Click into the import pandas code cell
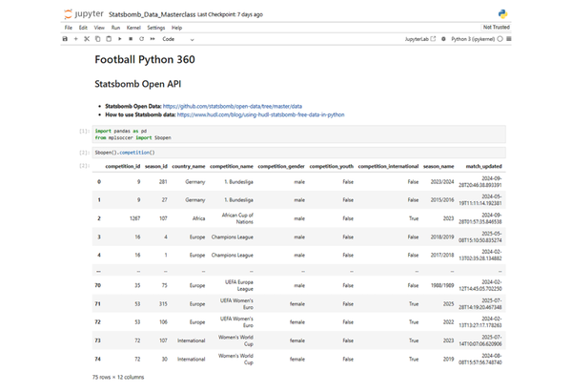The width and height of the screenshot is (572, 392). coord(299,134)
